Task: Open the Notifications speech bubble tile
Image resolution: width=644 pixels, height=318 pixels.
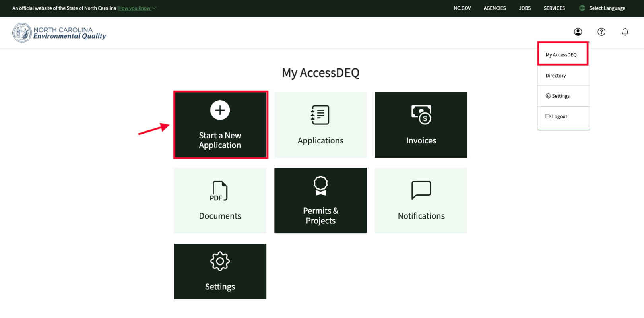Action: tap(421, 200)
